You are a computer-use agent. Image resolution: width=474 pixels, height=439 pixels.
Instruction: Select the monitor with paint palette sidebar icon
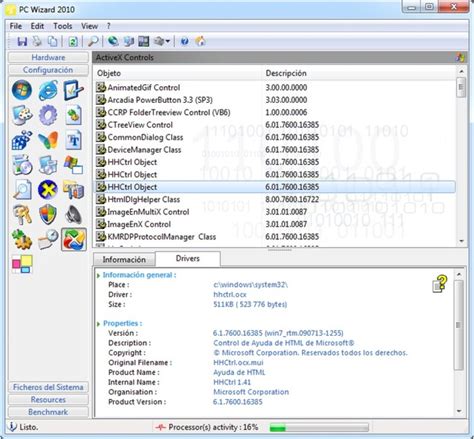pos(22,115)
